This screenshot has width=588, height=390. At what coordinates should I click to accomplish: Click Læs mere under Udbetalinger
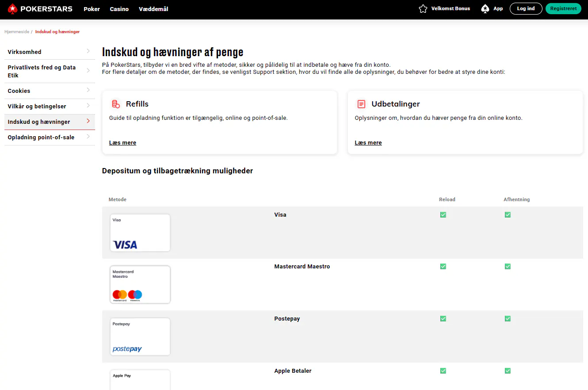368,143
